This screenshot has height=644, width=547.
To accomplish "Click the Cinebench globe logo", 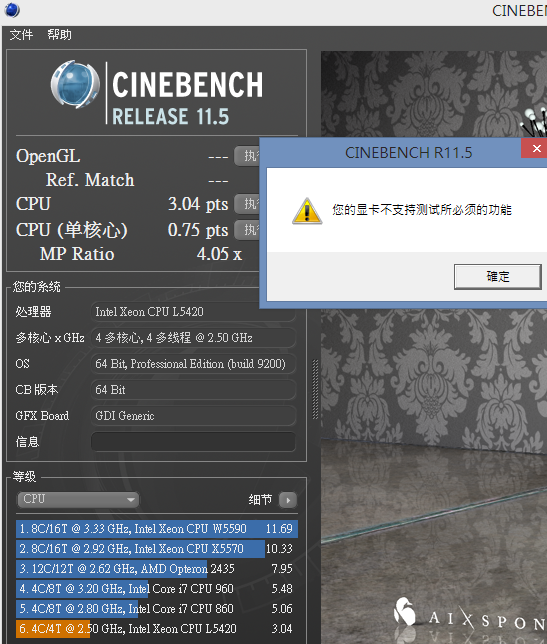I will 75,85.
